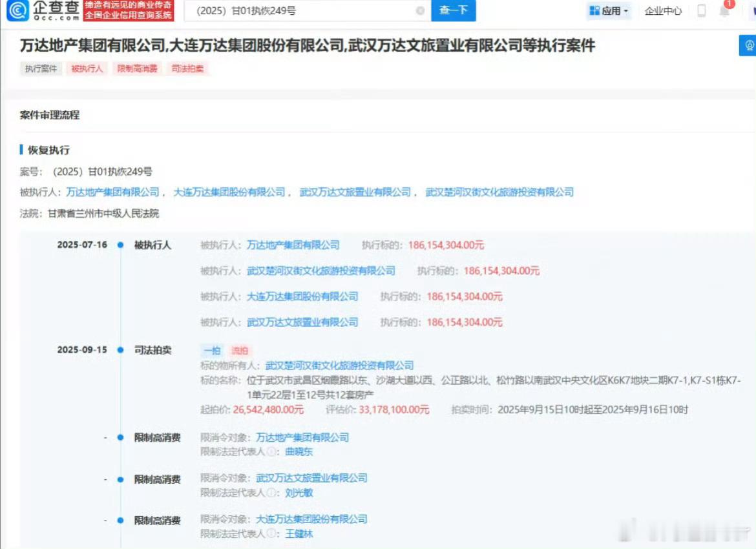Open 企业中心 in the header

(x=663, y=10)
